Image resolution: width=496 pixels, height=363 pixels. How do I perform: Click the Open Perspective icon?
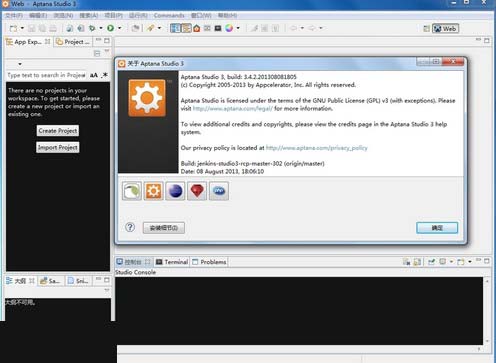[426, 29]
